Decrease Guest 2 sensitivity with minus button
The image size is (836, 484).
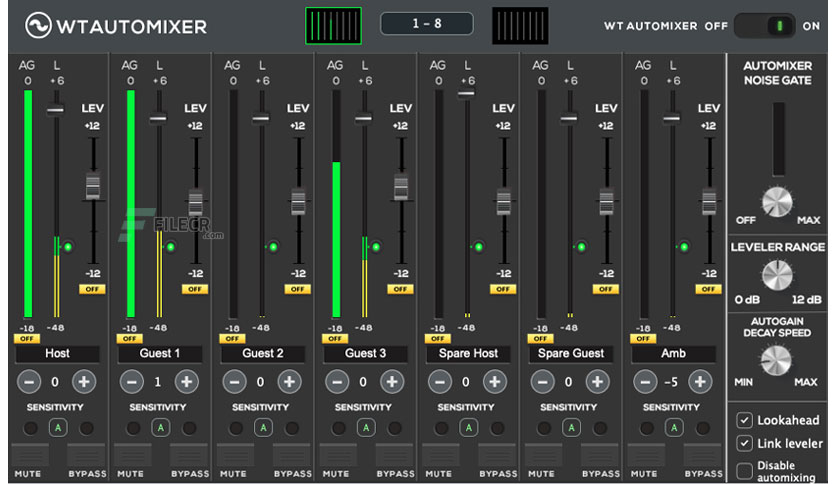point(235,382)
